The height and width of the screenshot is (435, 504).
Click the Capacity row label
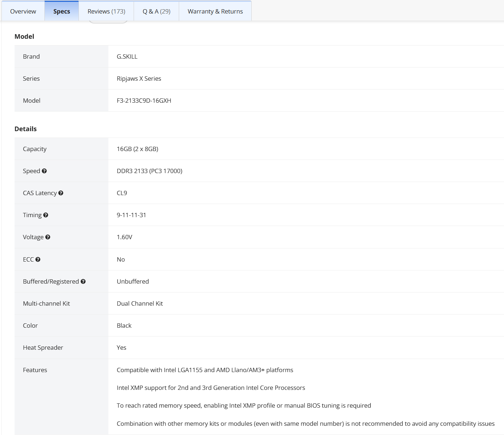point(35,149)
